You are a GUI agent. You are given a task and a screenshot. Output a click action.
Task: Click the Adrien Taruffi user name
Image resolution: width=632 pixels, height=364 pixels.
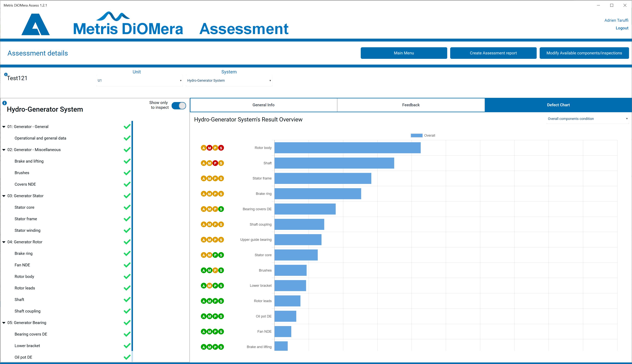(x=616, y=20)
